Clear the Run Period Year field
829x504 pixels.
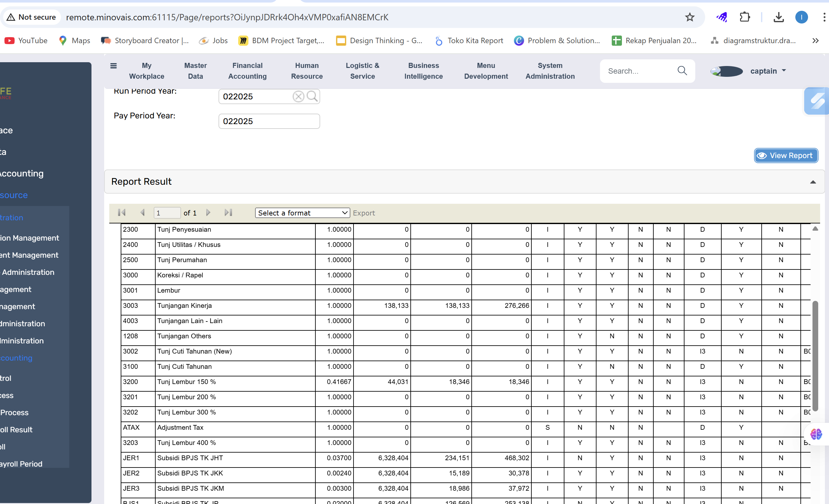298,96
